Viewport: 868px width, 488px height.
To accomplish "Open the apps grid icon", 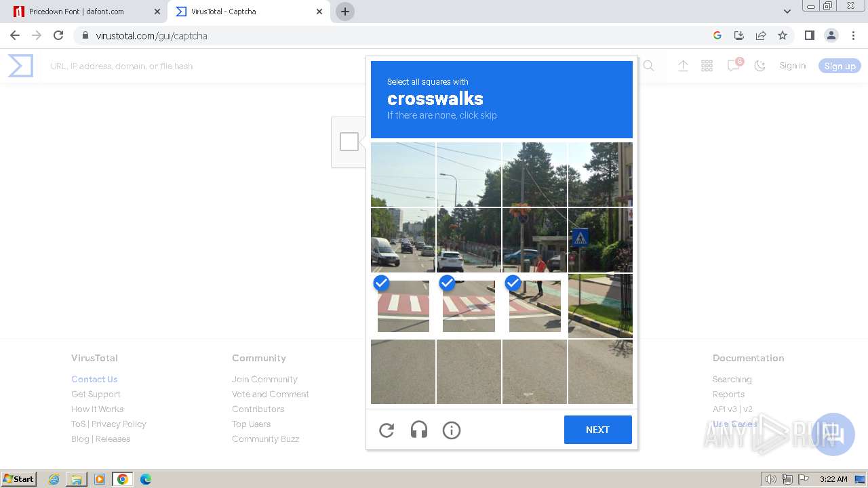I will point(707,66).
